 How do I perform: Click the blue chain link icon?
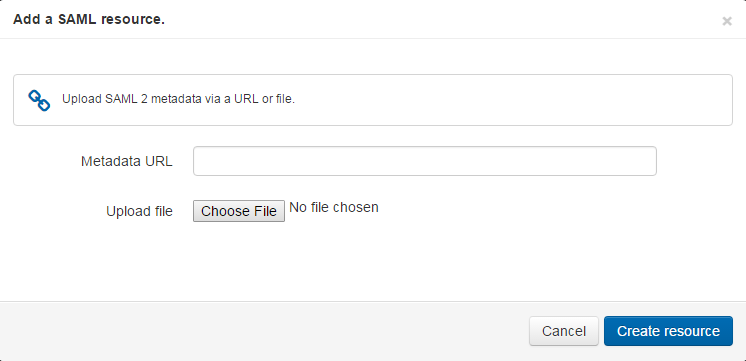tap(39, 100)
